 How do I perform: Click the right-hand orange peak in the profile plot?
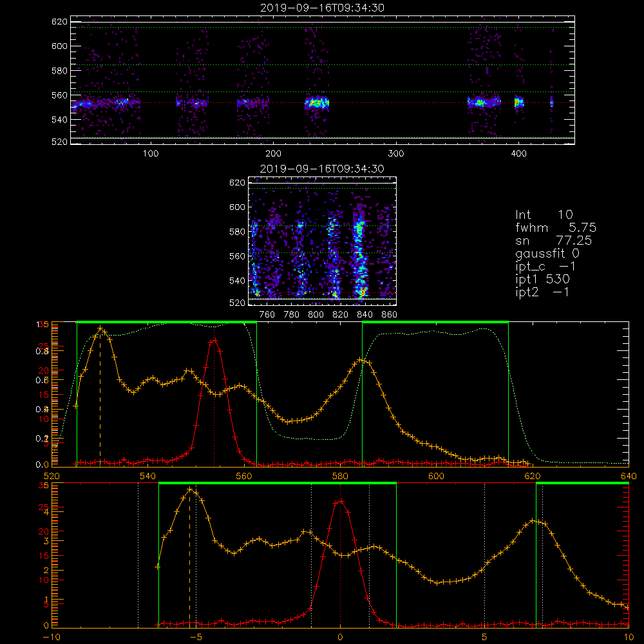point(361,360)
